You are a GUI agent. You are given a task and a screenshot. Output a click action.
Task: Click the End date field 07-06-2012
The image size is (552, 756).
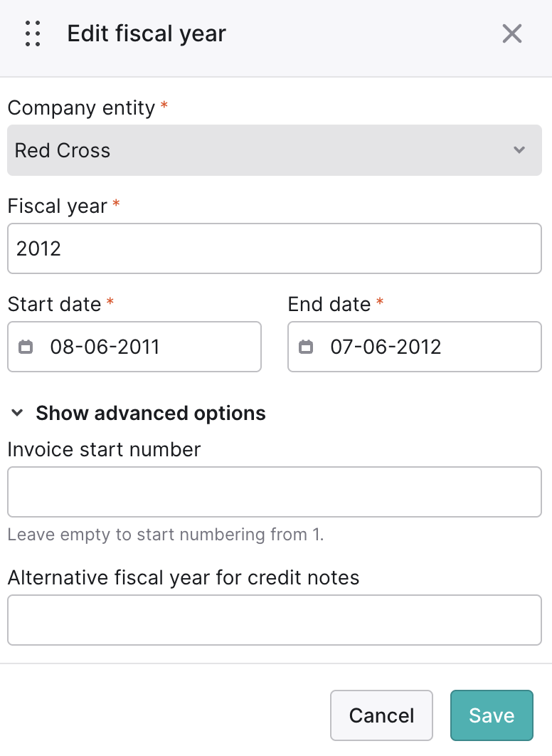tap(415, 347)
